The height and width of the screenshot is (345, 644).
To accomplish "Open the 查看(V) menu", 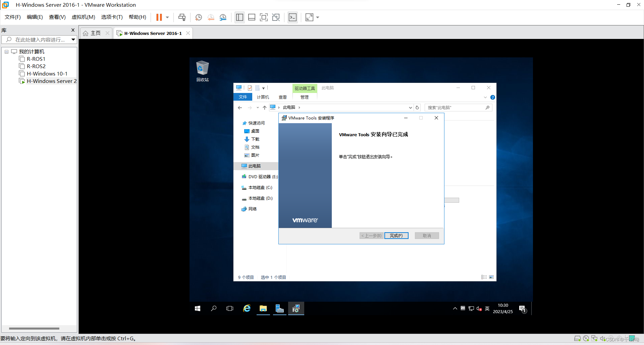I will (57, 17).
